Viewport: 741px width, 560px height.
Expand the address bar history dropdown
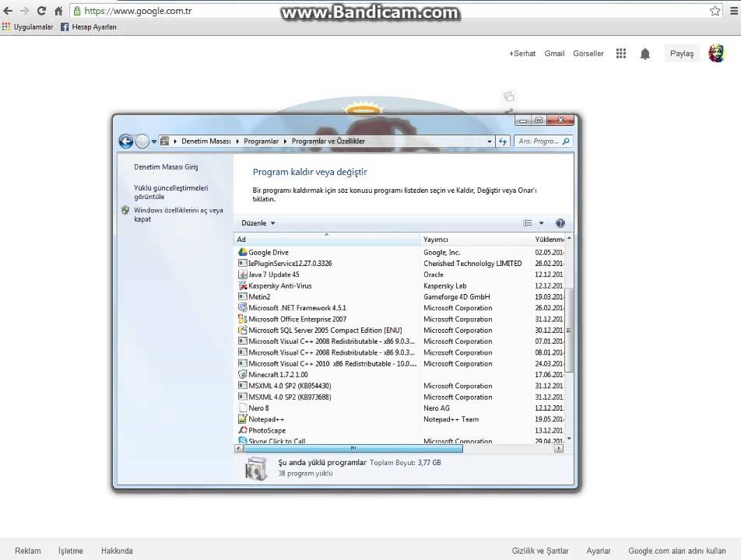489,142
